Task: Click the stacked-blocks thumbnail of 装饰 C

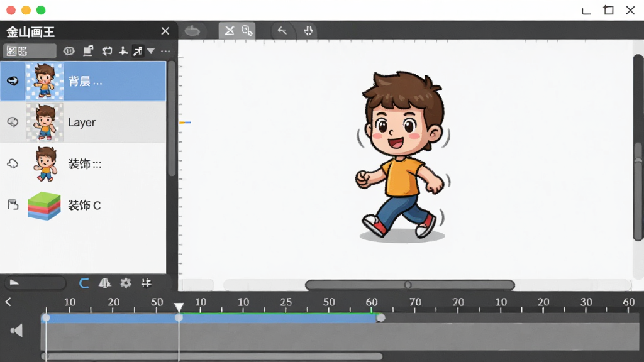Action: (x=44, y=206)
